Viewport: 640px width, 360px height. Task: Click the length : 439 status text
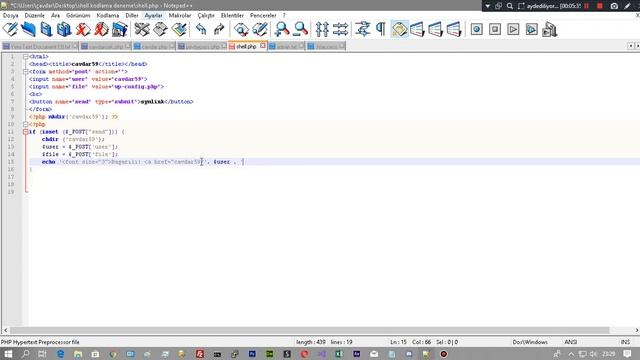[310, 342]
